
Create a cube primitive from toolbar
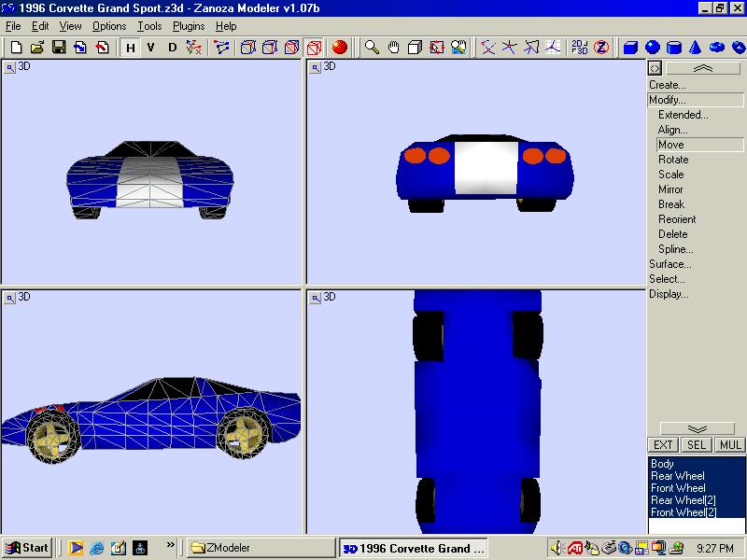(631, 48)
